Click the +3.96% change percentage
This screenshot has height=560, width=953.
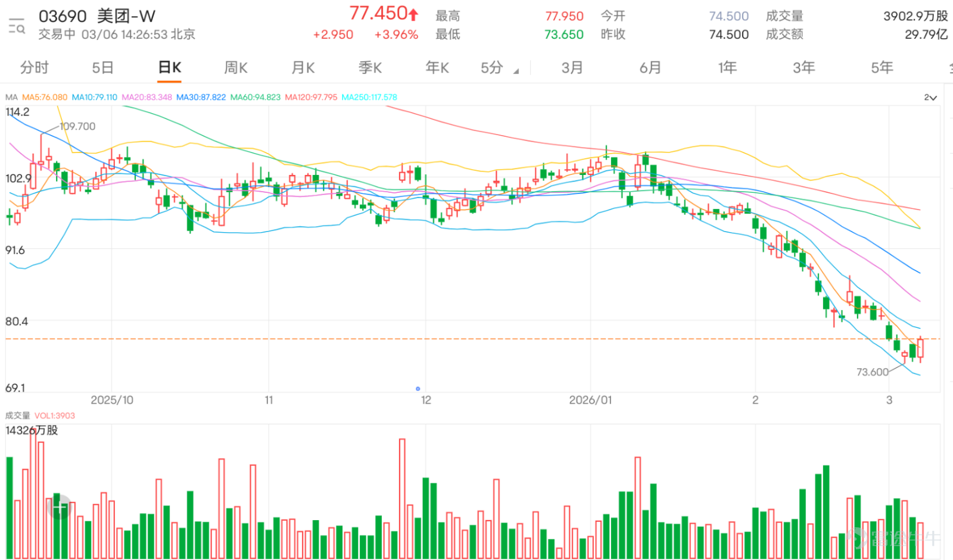pyautogui.click(x=396, y=35)
